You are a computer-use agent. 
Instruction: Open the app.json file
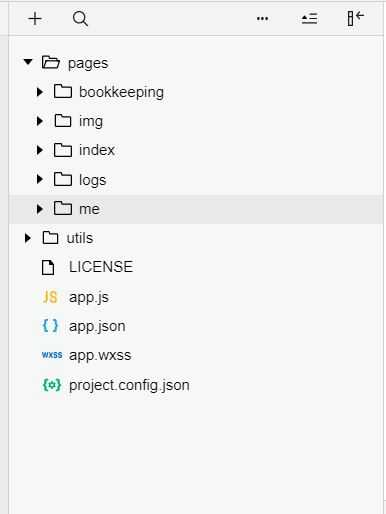[97, 326]
